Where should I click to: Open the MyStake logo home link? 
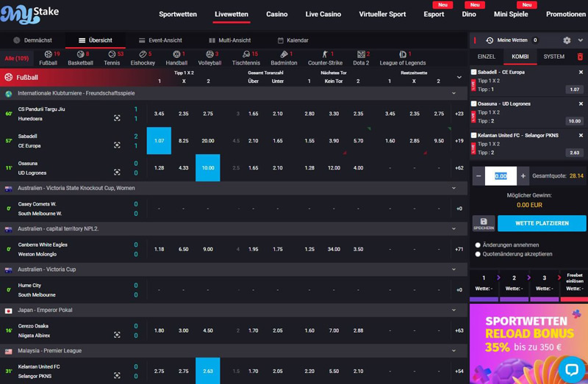[29, 15]
